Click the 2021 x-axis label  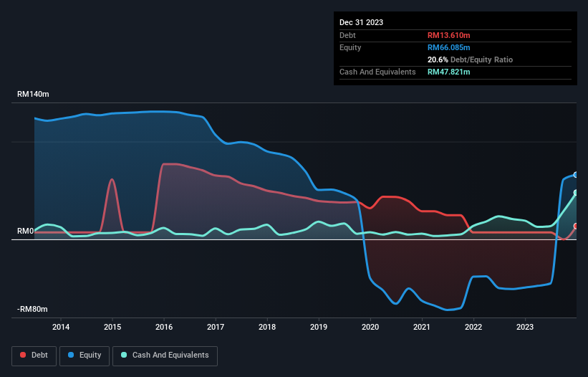(x=422, y=327)
